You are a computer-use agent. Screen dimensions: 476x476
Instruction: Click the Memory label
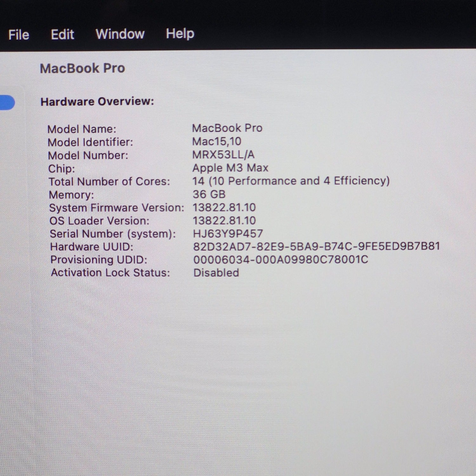click(71, 195)
